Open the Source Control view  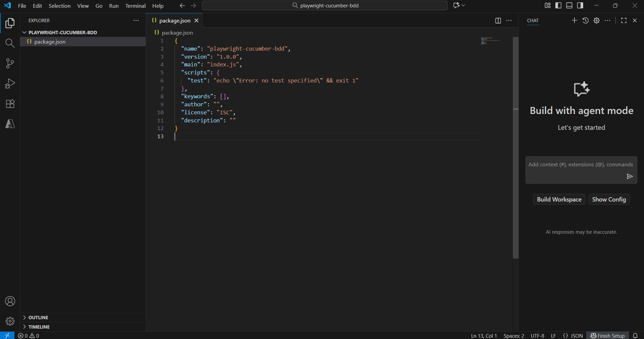(10, 63)
